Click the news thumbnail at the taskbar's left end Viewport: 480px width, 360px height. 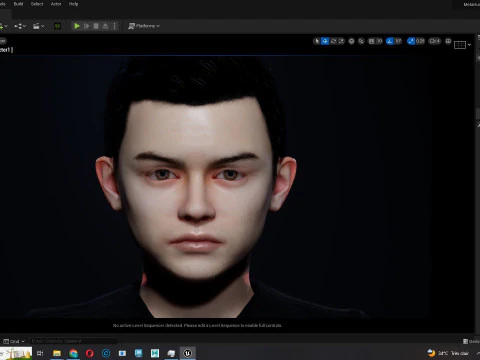pos(16,353)
